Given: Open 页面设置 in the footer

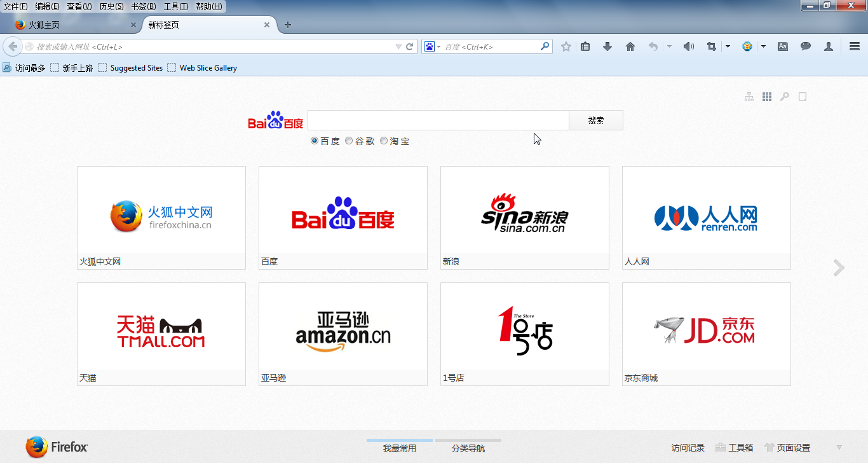Looking at the screenshot, I should 787,448.
